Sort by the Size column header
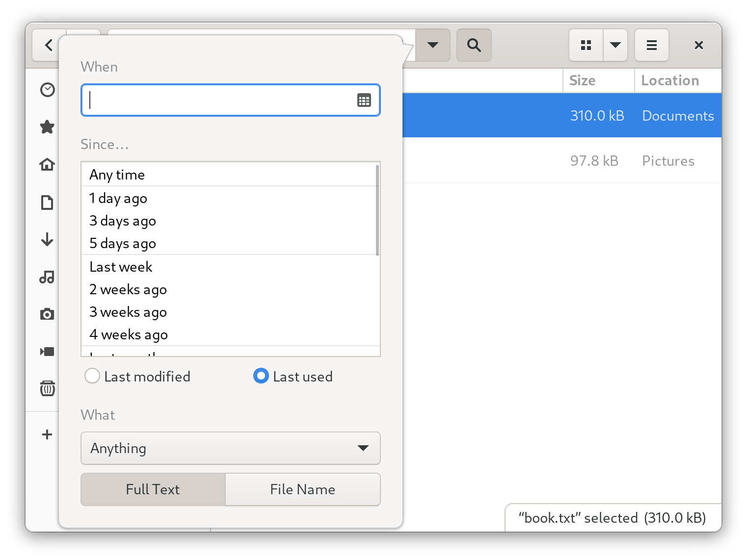This screenshot has height=560, width=747. (598, 80)
